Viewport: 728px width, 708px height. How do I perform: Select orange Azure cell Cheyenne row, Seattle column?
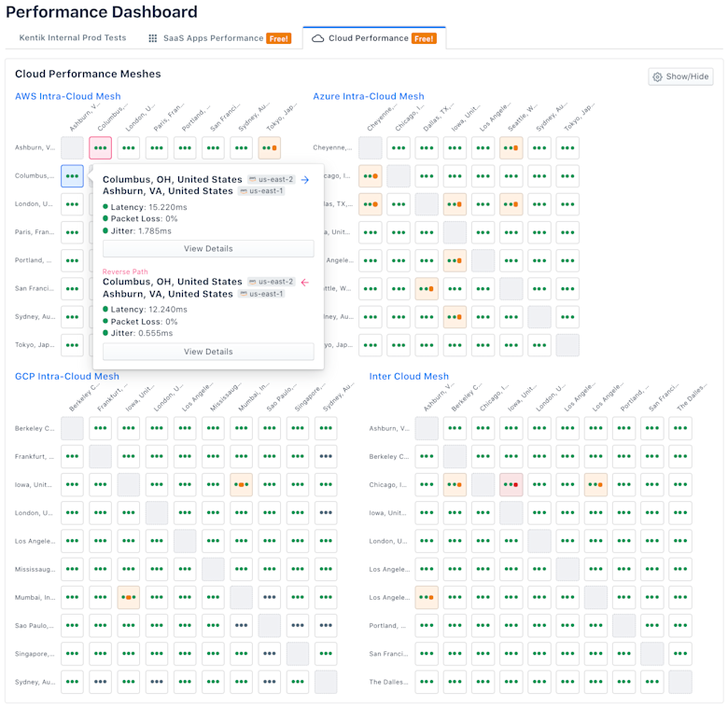click(x=511, y=148)
